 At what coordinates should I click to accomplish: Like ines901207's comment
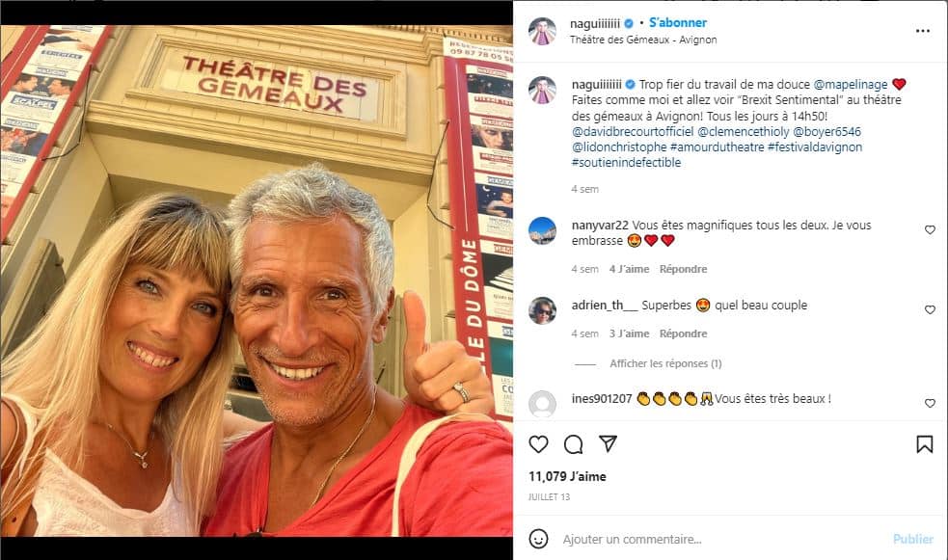tap(930, 403)
